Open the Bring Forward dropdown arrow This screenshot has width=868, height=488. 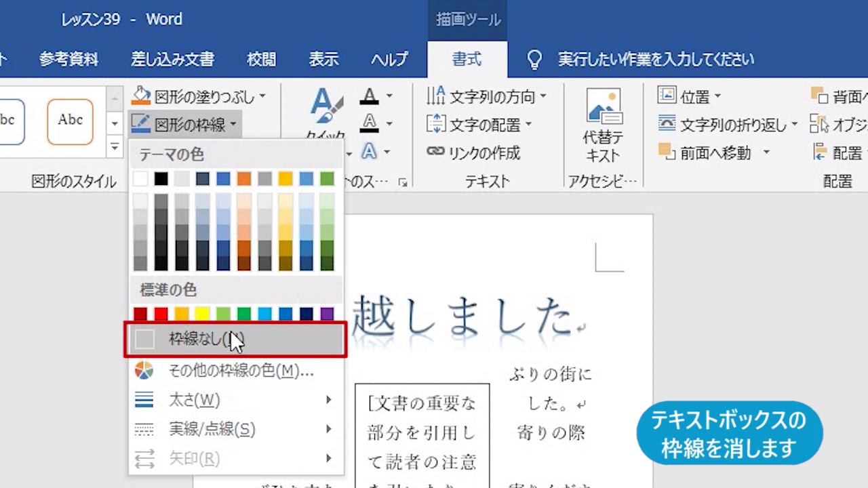point(766,152)
